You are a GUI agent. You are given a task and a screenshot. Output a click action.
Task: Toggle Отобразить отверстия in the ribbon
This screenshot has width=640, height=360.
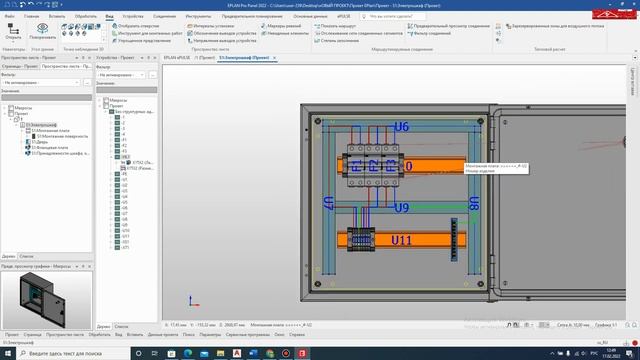point(136,26)
